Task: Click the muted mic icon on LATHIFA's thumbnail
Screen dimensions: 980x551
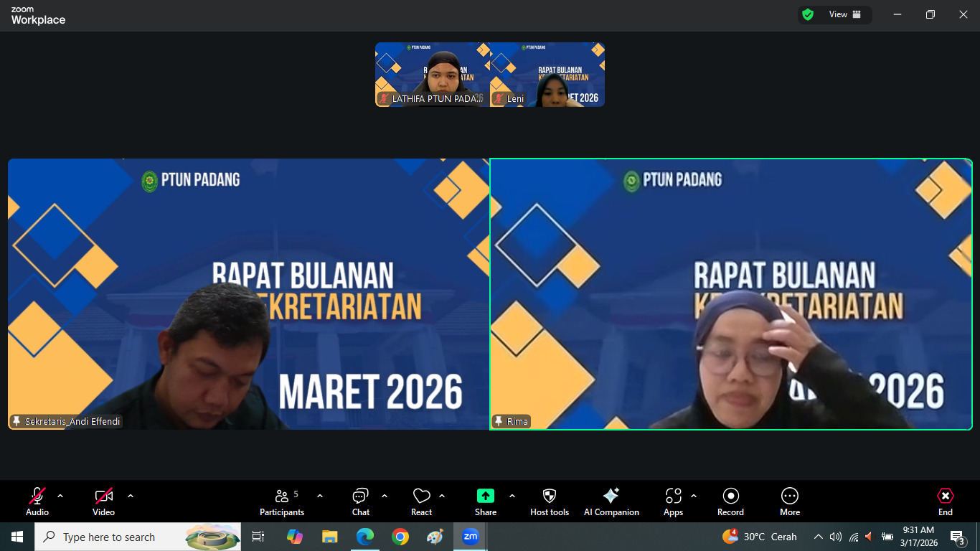Action: 384,99
